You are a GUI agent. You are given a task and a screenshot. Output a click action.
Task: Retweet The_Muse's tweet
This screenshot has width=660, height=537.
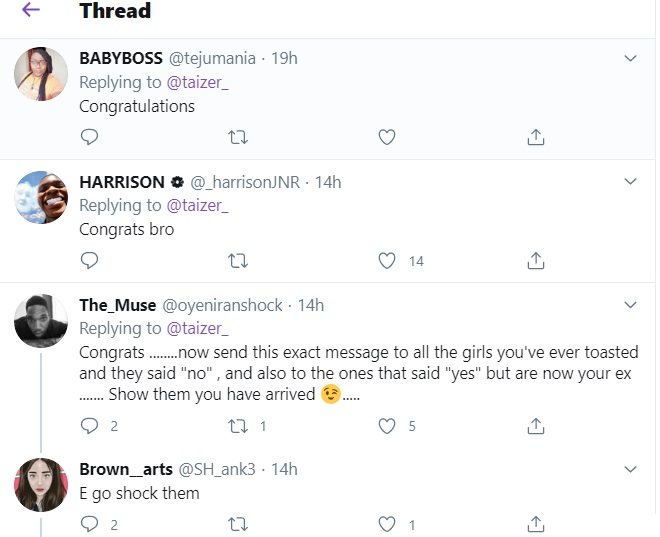pos(238,426)
